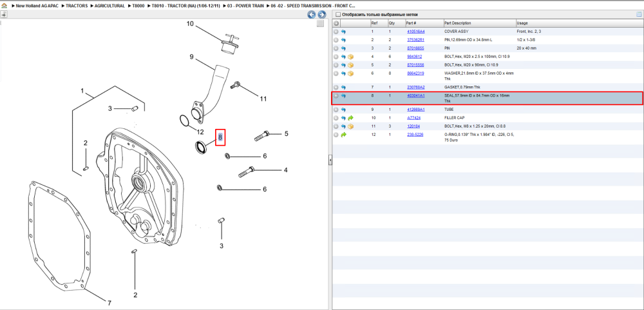Open the 03 - POWER TRAIN breadcrumb
Image resolution: width=644 pixels, height=310 pixels.
click(245, 6)
